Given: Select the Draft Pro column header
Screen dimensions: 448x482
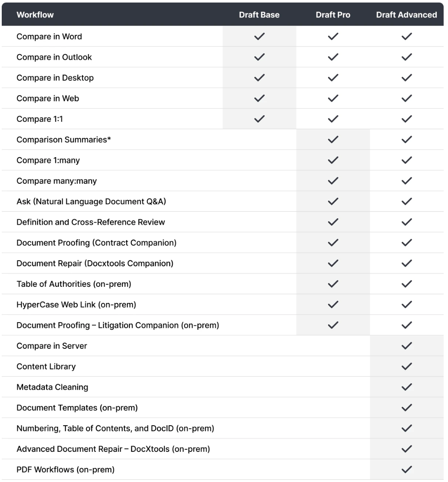Looking at the screenshot, I should [x=333, y=15].
